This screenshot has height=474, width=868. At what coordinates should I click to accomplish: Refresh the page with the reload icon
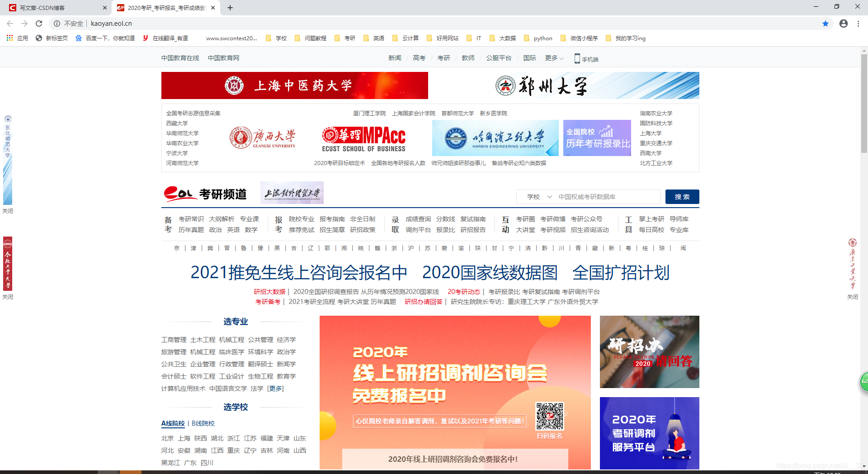39,24
